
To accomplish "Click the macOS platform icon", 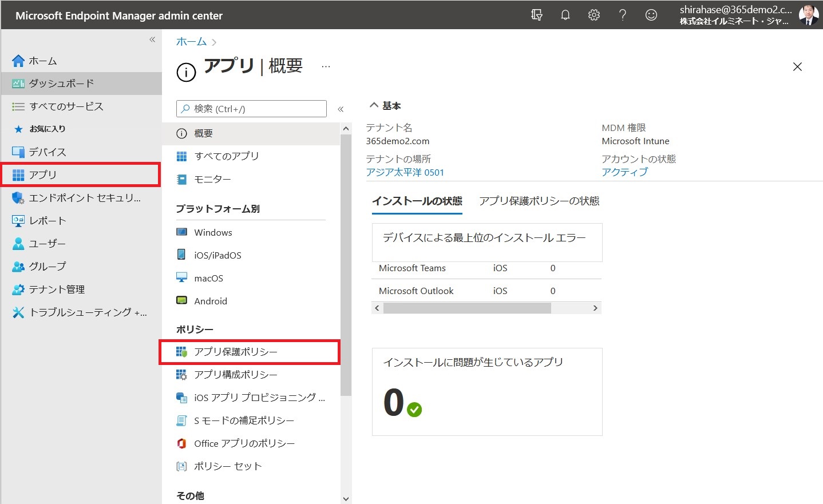I will pyautogui.click(x=181, y=278).
